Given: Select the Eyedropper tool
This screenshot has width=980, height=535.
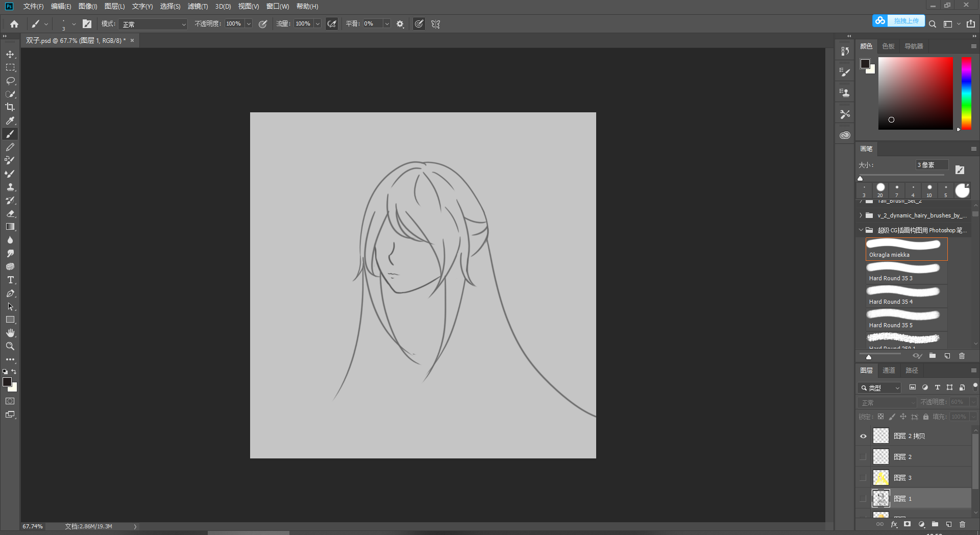Looking at the screenshot, I should click(x=10, y=120).
